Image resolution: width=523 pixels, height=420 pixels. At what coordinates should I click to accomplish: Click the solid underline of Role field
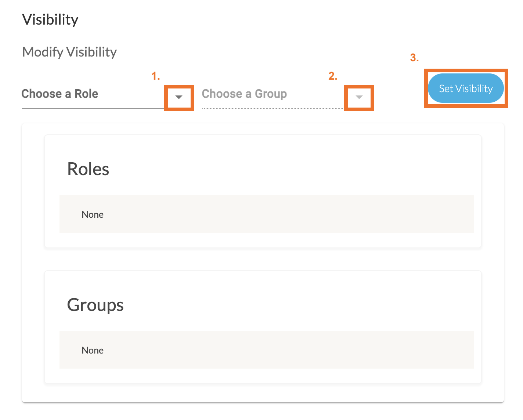pyautogui.click(x=92, y=108)
